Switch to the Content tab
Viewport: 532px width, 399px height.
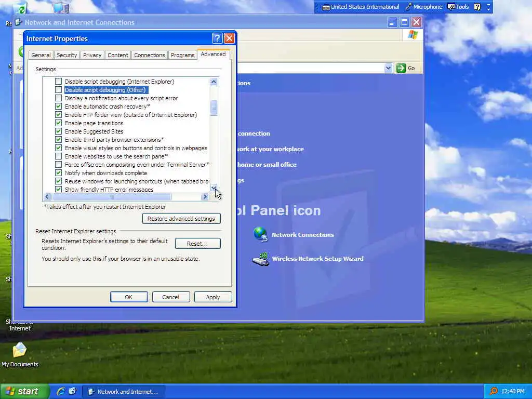click(x=118, y=55)
